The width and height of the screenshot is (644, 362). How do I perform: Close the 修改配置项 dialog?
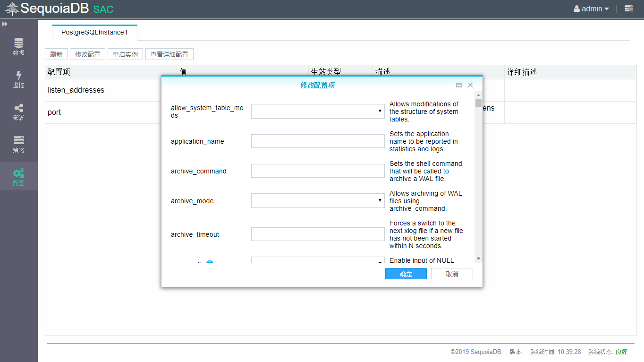point(470,85)
